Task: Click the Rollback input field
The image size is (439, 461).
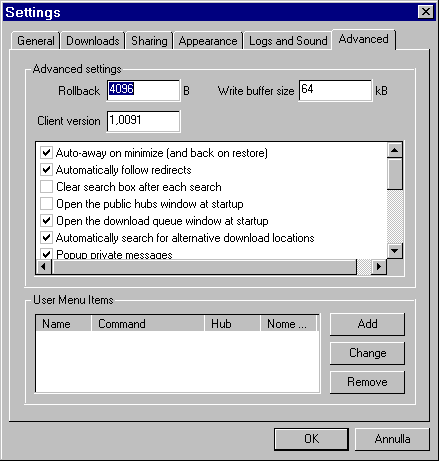Action: [x=143, y=90]
